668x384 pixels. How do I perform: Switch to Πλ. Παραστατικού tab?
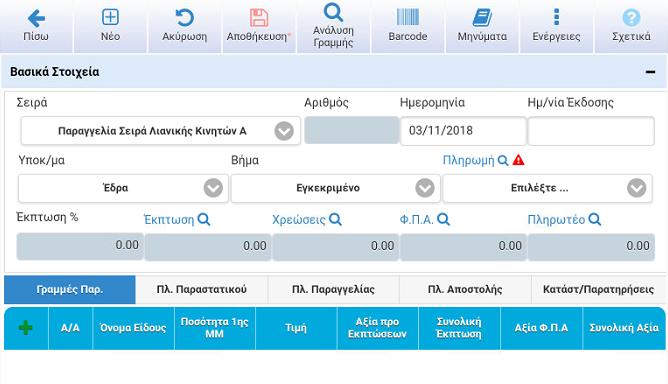[x=202, y=289]
